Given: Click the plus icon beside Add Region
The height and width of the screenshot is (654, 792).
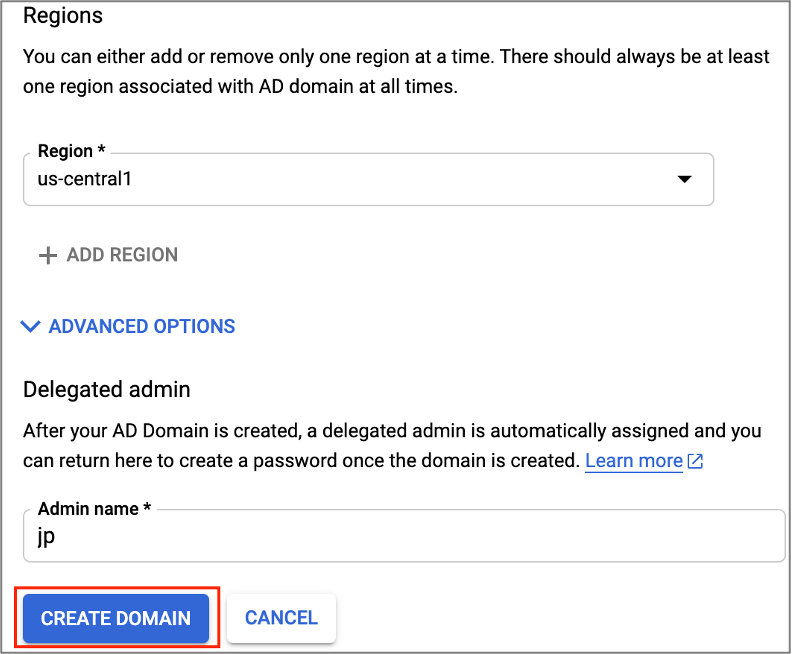Looking at the screenshot, I should (x=47, y=255).
